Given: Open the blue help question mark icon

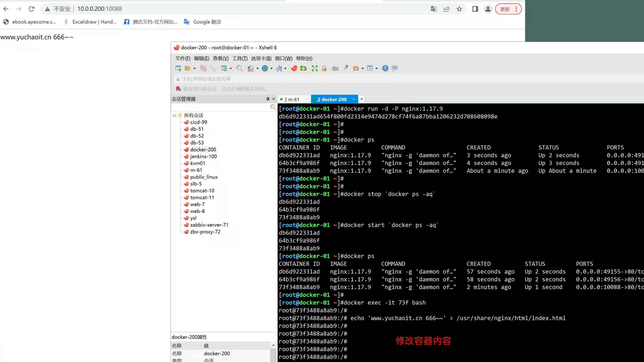Looking at the screenshot, I should coord(385,68).
